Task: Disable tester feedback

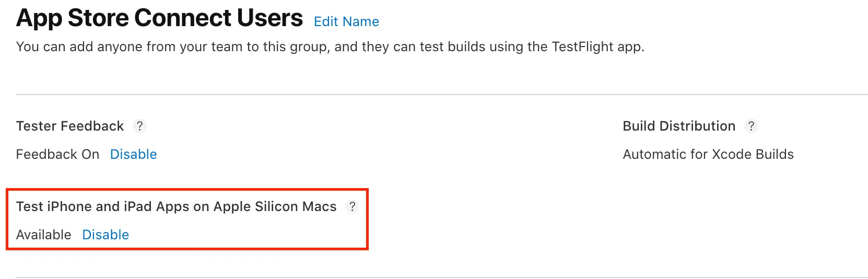Action: point(133,154)
